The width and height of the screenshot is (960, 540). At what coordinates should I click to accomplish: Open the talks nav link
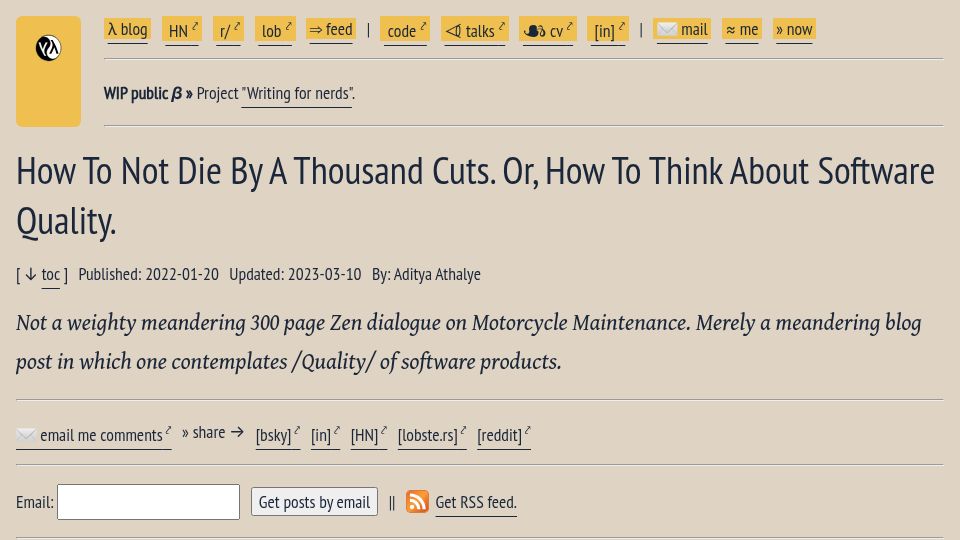[474, 30]
